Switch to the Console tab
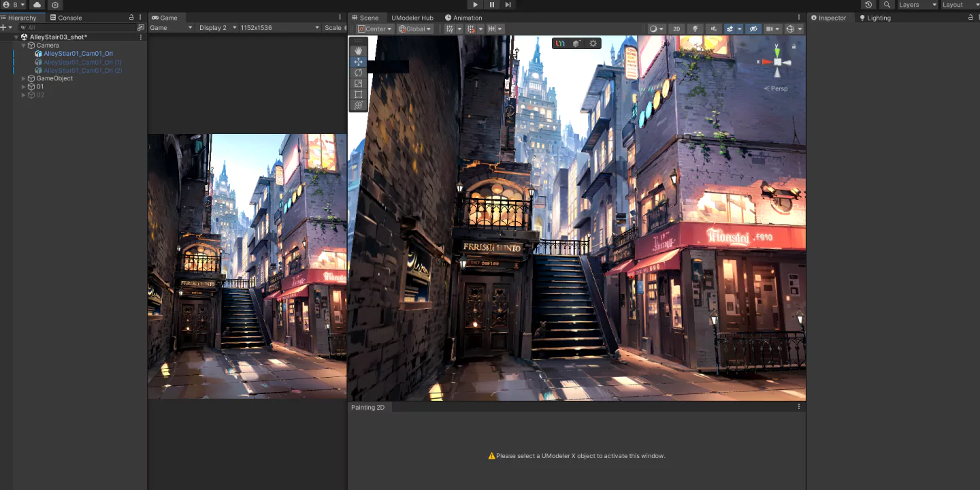The height and width of the screenshot is (490, 980). [x=66, y=18]
